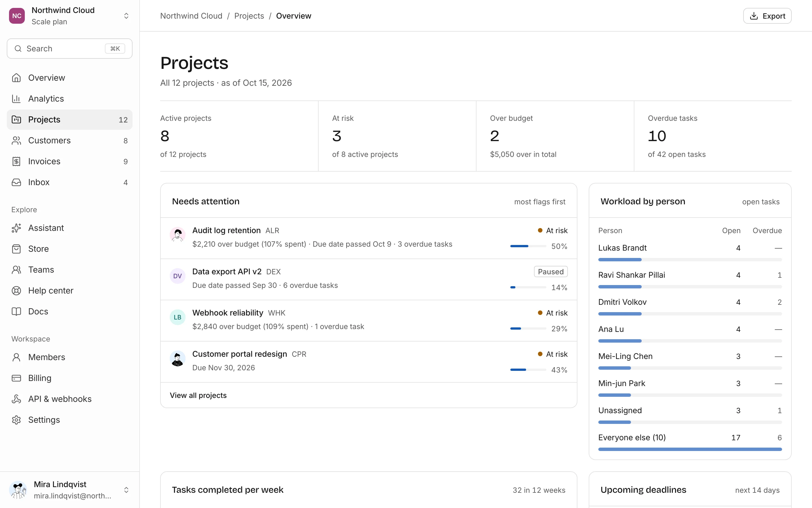Click the Members person icon
812x508 pixels.
pos(16,357)
